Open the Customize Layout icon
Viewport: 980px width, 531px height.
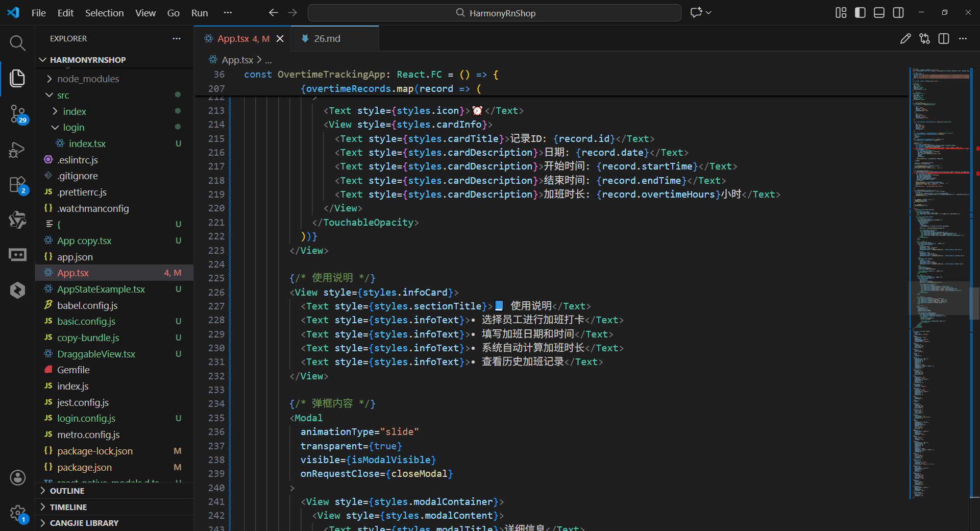(x=841, y=13)
